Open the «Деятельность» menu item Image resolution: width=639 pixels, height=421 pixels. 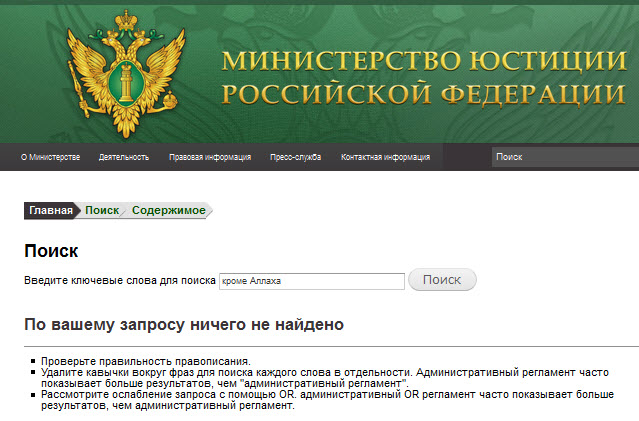[x=124, y=157]
